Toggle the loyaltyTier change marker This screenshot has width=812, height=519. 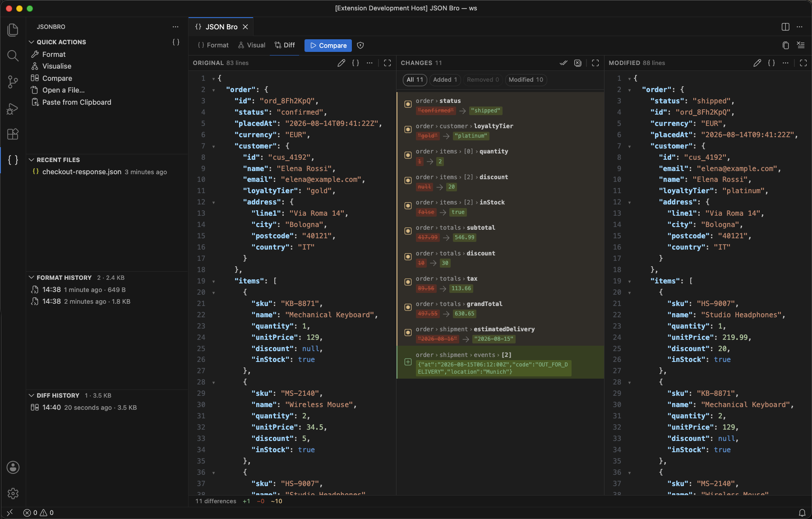(x=408, y=130)
